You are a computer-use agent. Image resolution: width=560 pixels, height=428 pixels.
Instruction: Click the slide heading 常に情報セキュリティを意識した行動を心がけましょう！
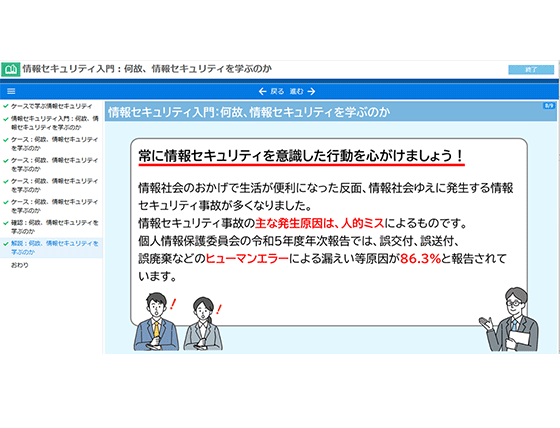301,156
